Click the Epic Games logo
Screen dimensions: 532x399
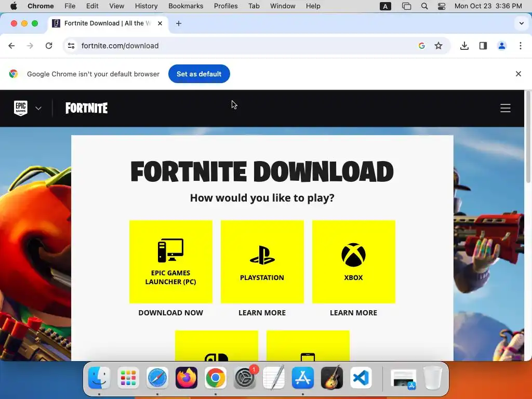[x=21, y=108]
